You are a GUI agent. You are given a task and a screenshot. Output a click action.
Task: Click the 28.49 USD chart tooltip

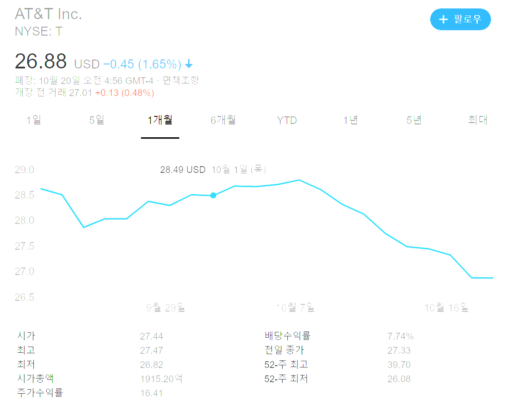tap(183, 170)
